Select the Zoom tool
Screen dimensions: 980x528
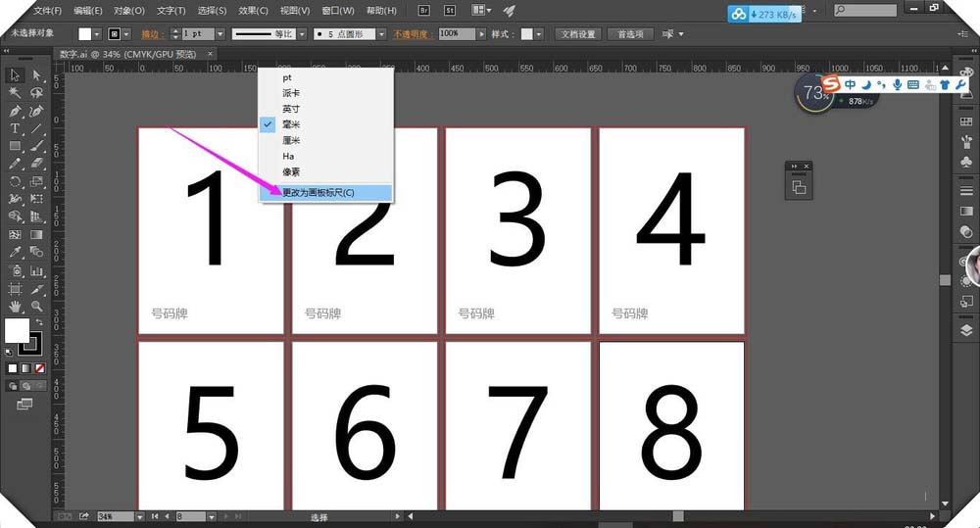click(37, 307)
